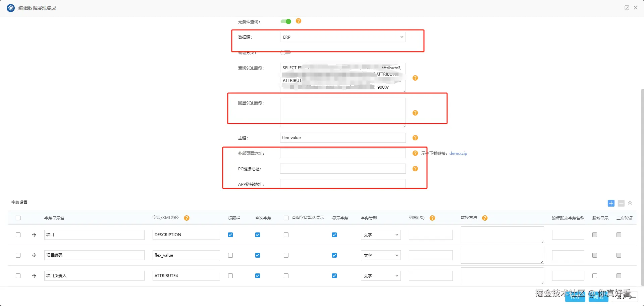This screenshot has height=306, width=644.
Task: Download the demo.zip example link
Action: tap(458, 154)
